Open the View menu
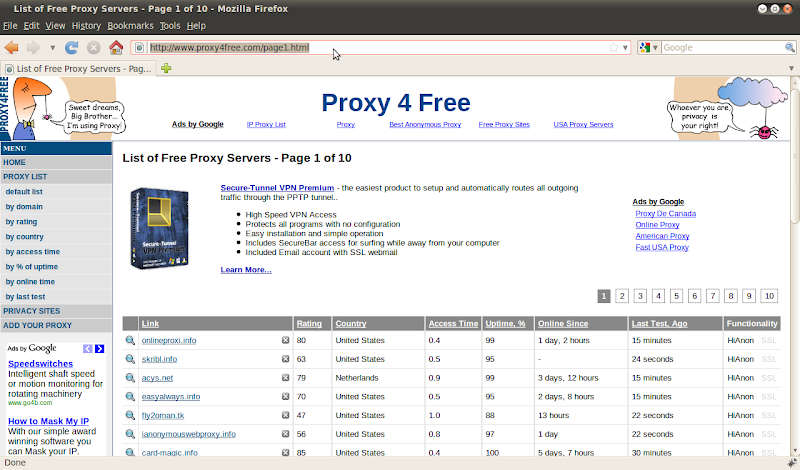 (55, 26)
